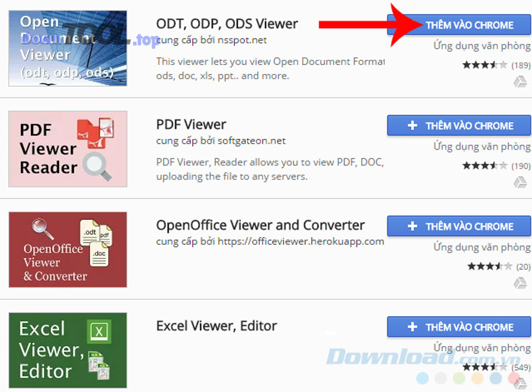Viewport: 532px width, 392px height.
Task: Click the half-filled fourth star on Excel Viewer's rating
Action: (x=494, y=367)
